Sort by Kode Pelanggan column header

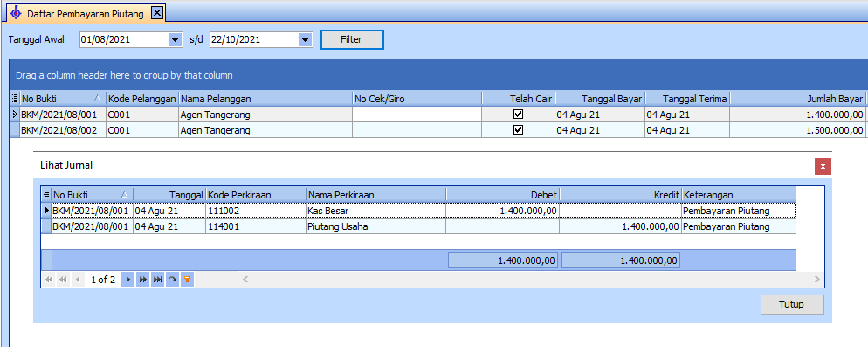[x=141, y=99]
